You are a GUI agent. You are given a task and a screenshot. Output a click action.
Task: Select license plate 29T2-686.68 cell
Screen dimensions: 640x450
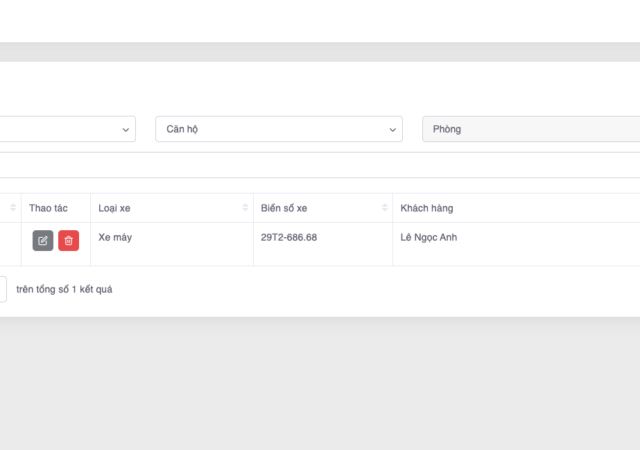289,238
